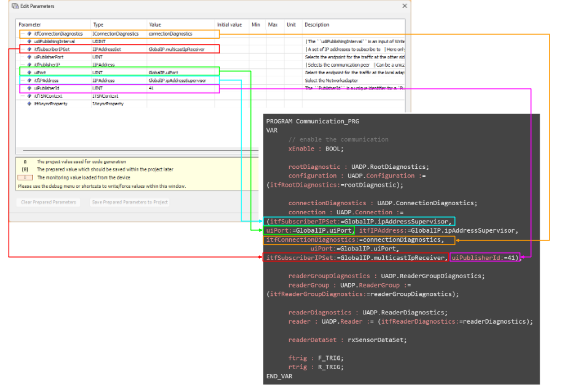This screenshot has width=567, height=392.
Task: Click the monitoring value legend swatch
Action: coord(25,178)
